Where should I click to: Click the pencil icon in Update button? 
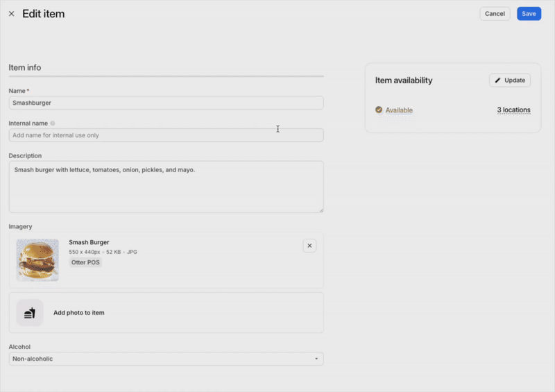pyautogui.click(x=497, y=80)
